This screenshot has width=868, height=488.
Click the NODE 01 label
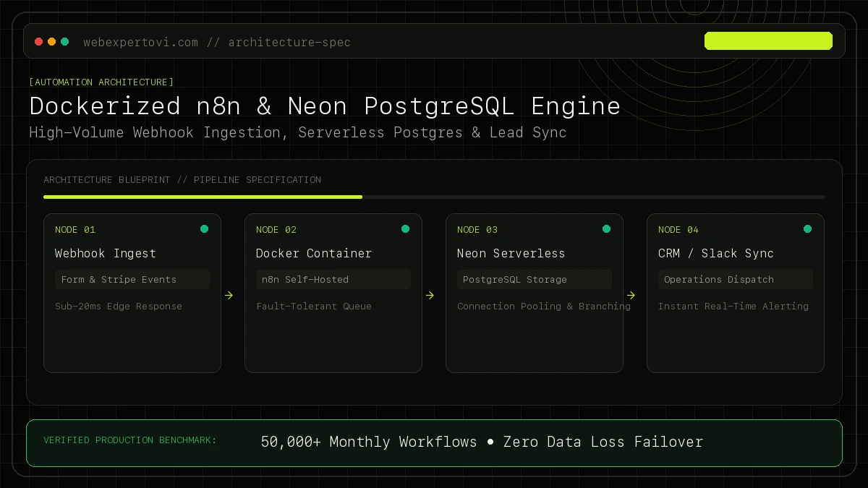pos(75,229)
